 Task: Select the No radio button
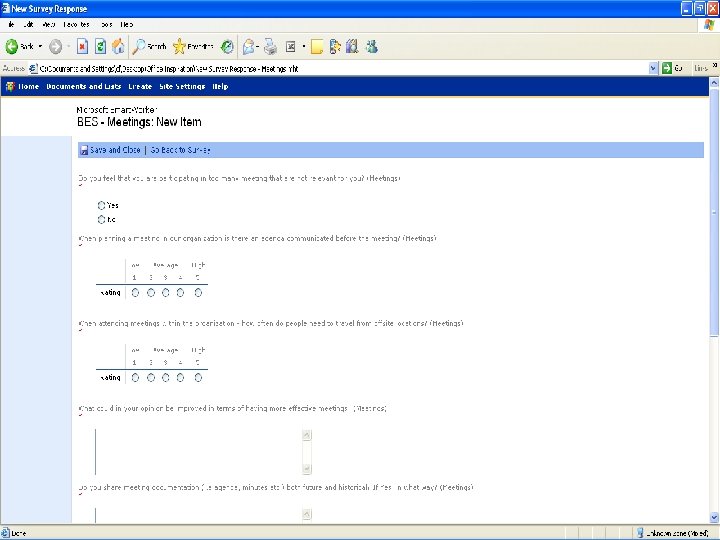coord(101,219)
